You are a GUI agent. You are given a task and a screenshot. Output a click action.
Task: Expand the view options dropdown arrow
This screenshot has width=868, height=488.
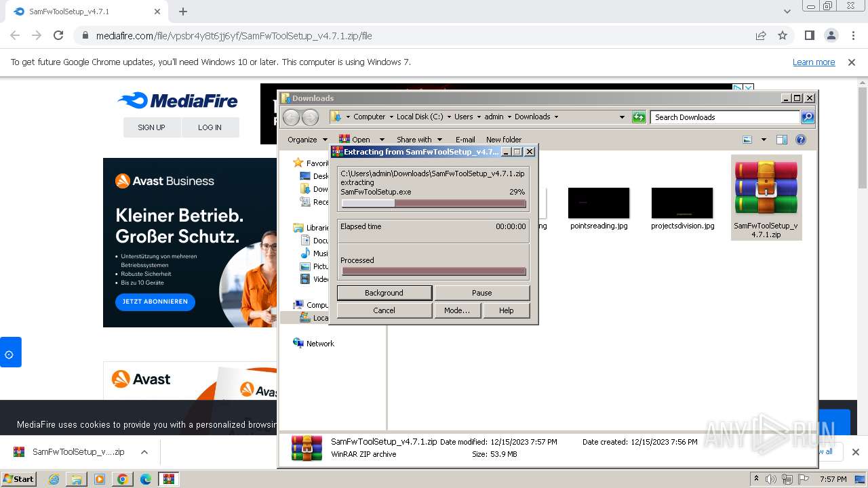point(764,140)
